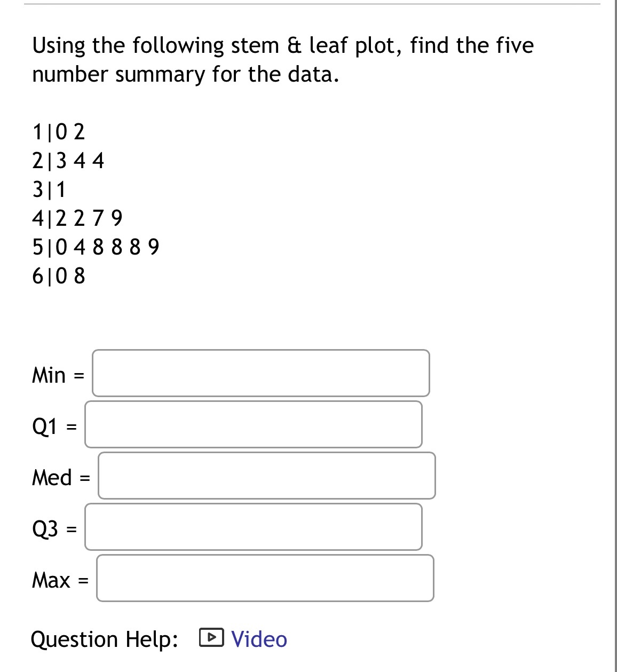Select the Q3 label text
Viewport: 617px width, 672px height.
click(45, 529)
